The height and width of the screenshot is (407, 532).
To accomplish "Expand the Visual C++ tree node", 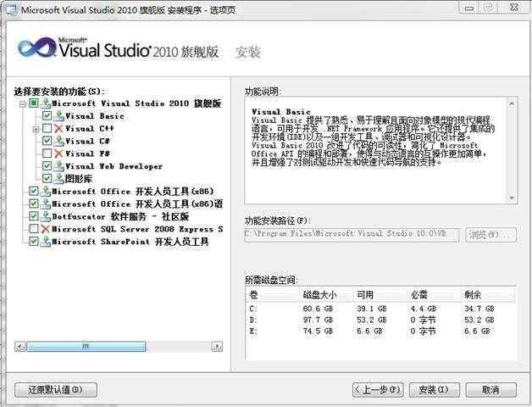I will 36,129.
